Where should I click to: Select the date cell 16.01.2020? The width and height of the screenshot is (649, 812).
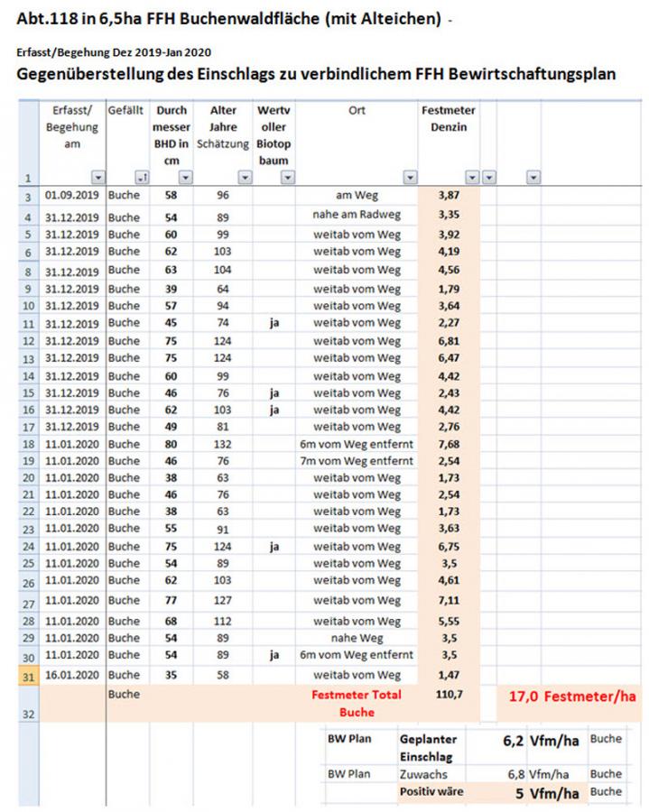pyautogui.click(x=72, y=674)
